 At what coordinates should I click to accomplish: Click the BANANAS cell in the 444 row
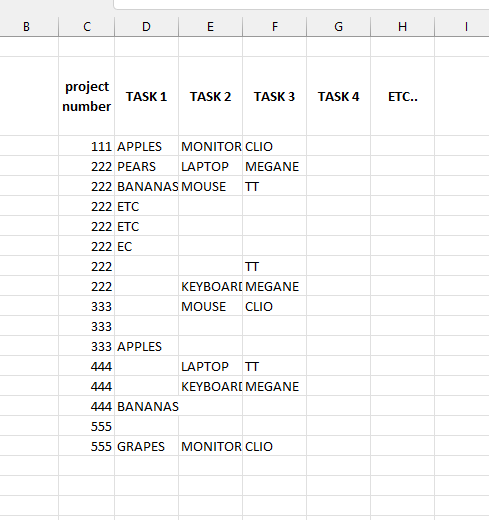146,406
